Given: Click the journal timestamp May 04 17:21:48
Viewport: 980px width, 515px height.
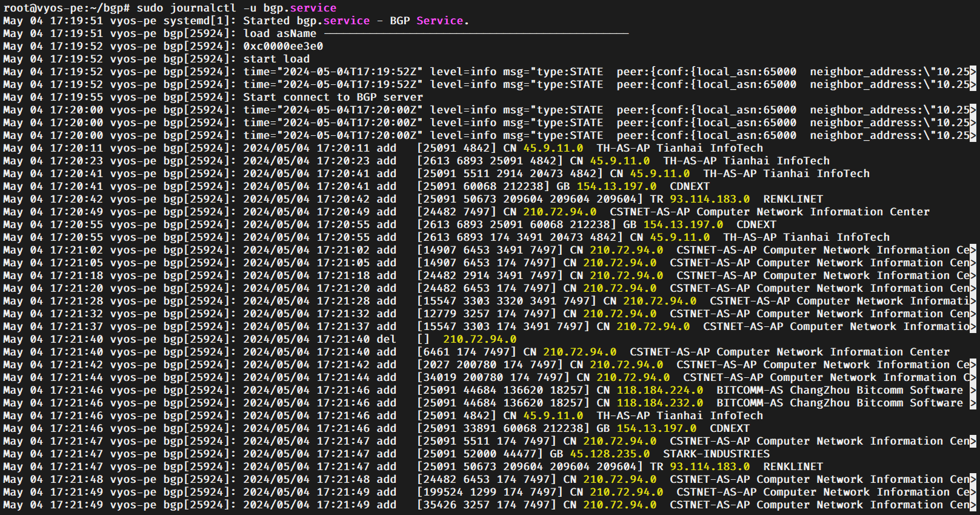Looking at the screenshot, I should 53,479.
